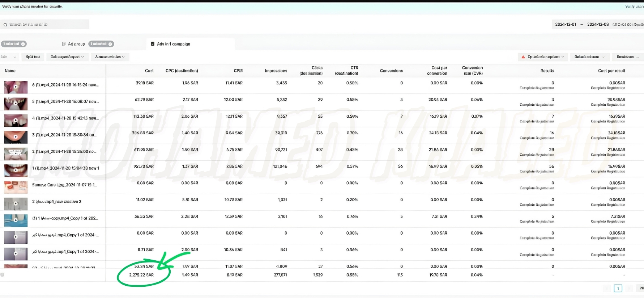This screenshot has height=298, width=644.
Task: Go to page 1 in pagination
Action: pyautogui.click(x=618, y=288)
